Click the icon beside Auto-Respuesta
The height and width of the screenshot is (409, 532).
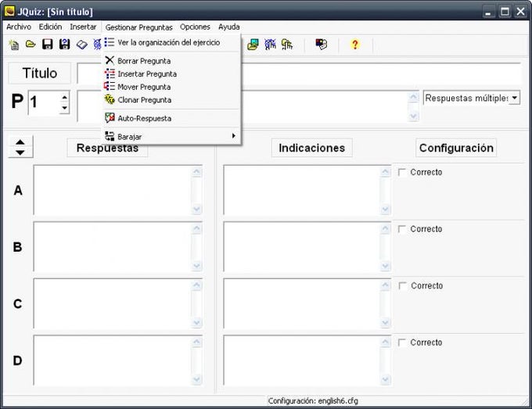click(x=110, y=117)
